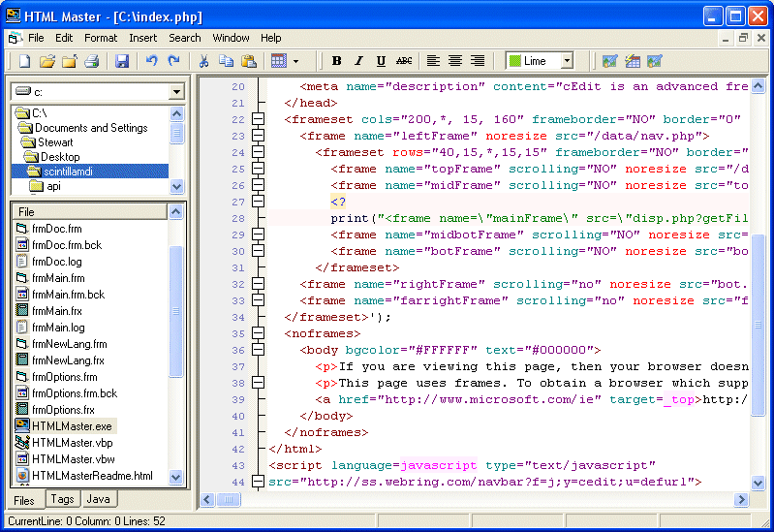This screenshot has height=532, width=774.
Task: Click the File column header
Action: pos(89,211)
